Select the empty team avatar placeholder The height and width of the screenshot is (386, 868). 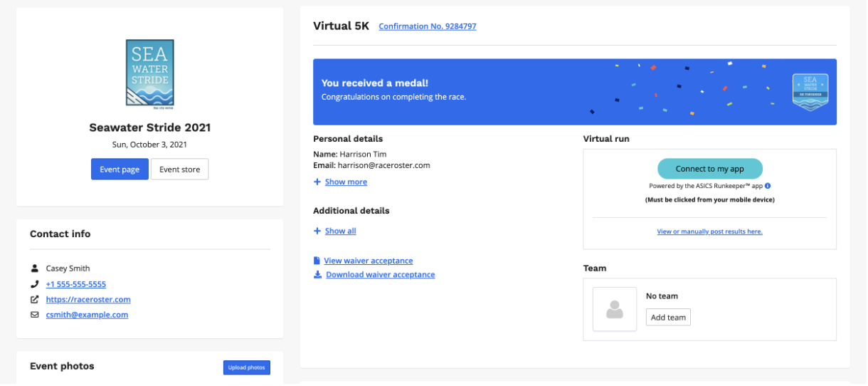click(615, 309)
